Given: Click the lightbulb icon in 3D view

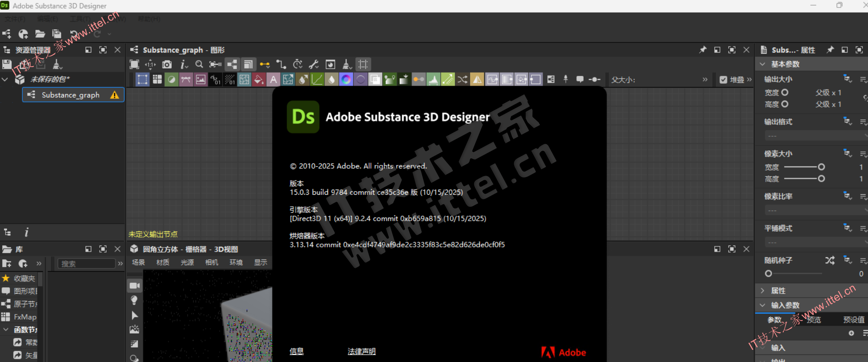Looking at the screenshot, I should [x=134, y=301].
